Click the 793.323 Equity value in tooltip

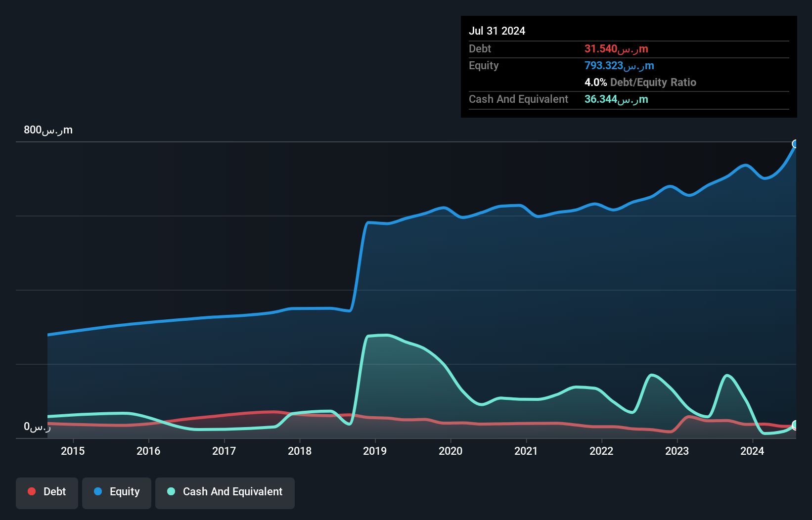point(619,66)
